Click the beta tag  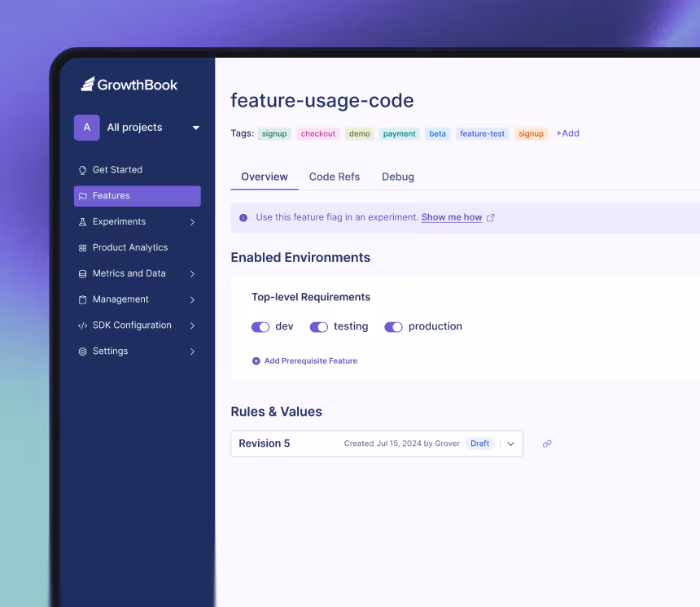point(438,134)
